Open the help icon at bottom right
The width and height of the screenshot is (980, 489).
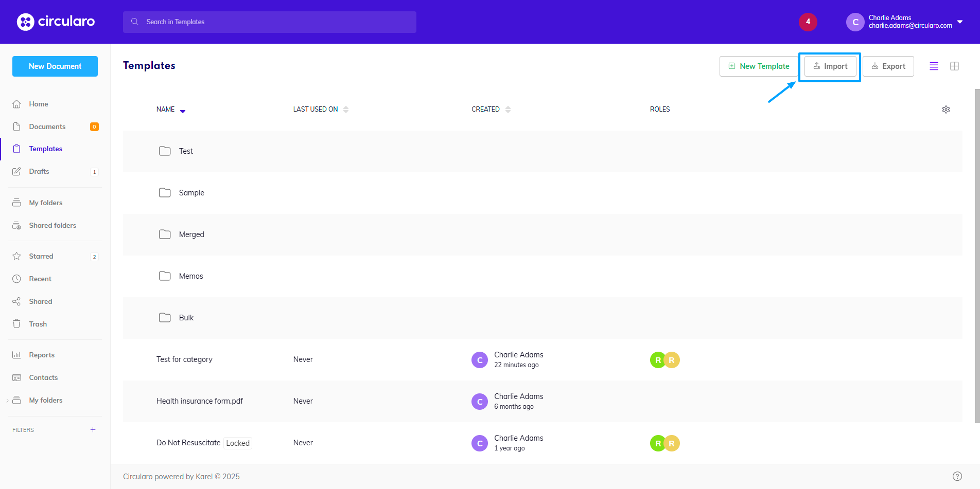pyautogui.click(x=958, y=476)
